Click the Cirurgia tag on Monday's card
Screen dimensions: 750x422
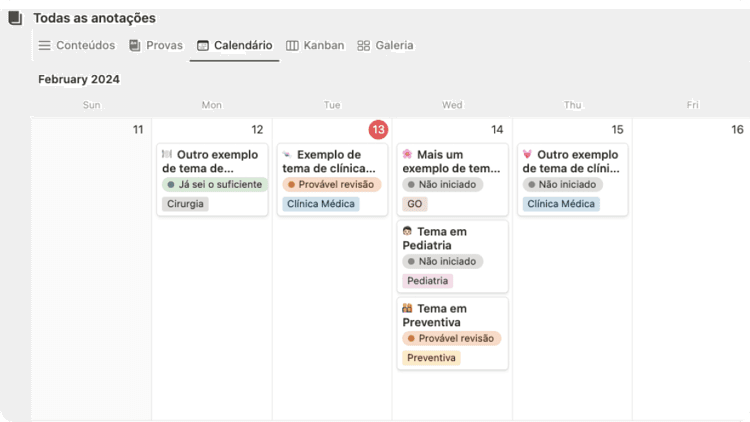pos(185,203)
